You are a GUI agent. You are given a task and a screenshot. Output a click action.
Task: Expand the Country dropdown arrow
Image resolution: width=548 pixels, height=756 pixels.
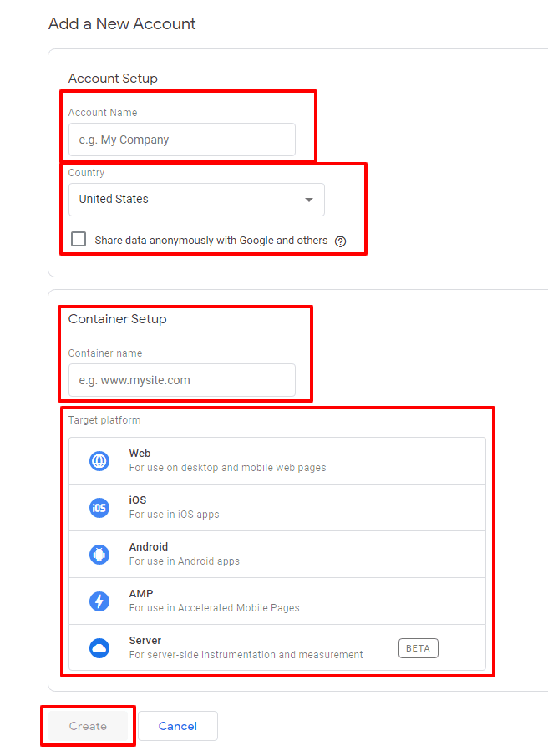309,200
